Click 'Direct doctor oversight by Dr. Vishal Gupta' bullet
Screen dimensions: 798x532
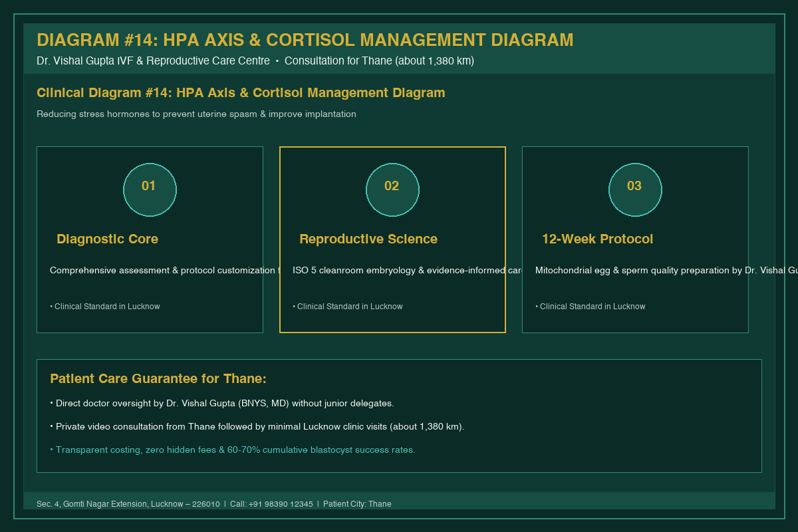[222, 403]
